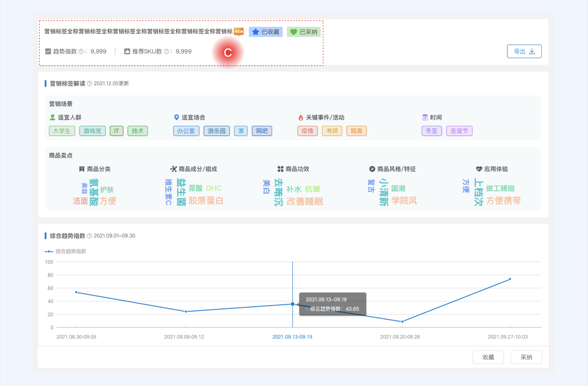This screenshot has height=386, width=588.
Task: Click the NEW badge icon
Action: coord(239,31)
